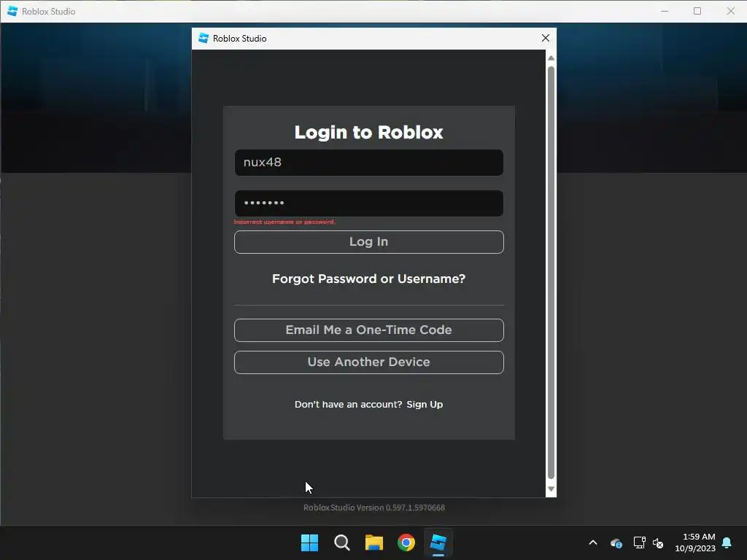The image size is (747, 560).
Task: Open the Windows Start menu
Action: click(309, 542)
